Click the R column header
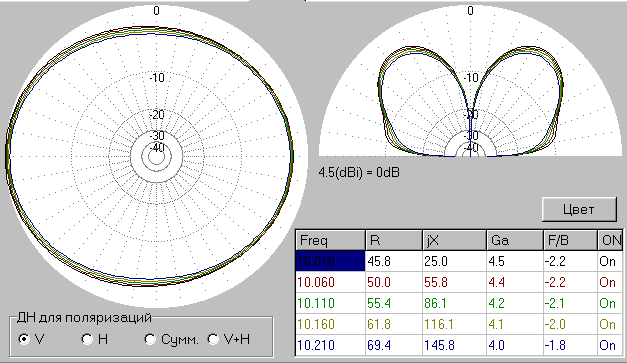 (x=394, y=240)
